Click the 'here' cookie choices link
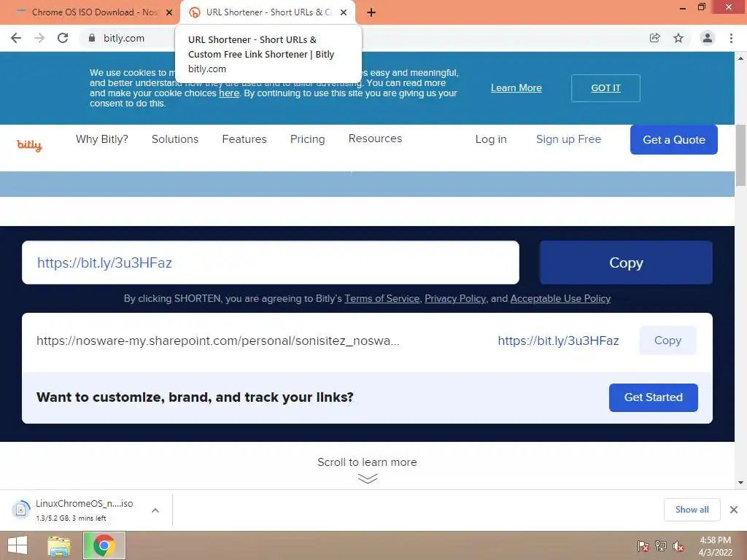This screenshot has height=560, width=747. click(x=228, y=93)
